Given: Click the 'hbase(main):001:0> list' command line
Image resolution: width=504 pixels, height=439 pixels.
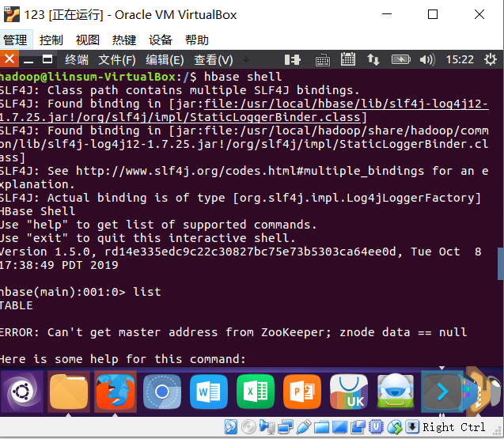Looking at the screenshot, I should (x=81, y=292).
